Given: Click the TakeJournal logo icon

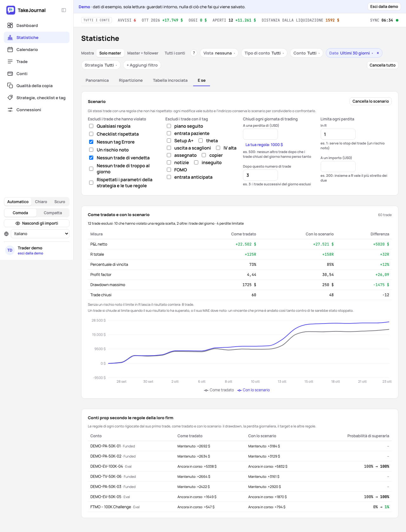Looking at the screenshot, I should 11,10.
